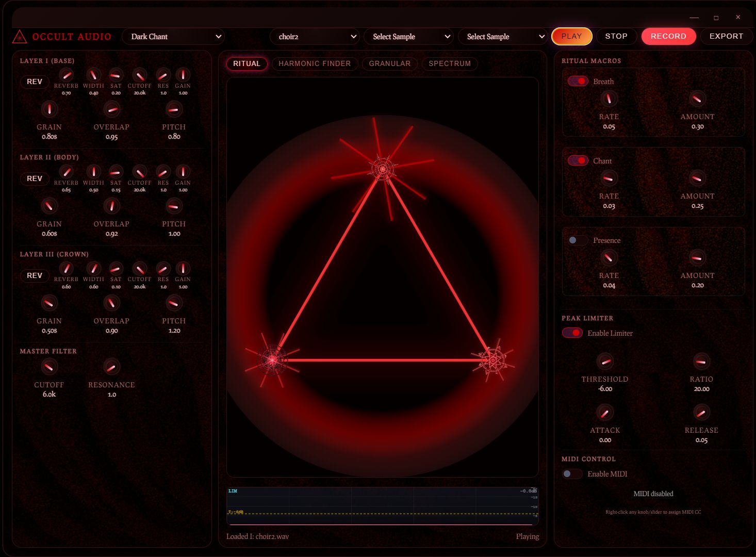
Task: Disable the Enable Limiter switch
Action: 572,333
